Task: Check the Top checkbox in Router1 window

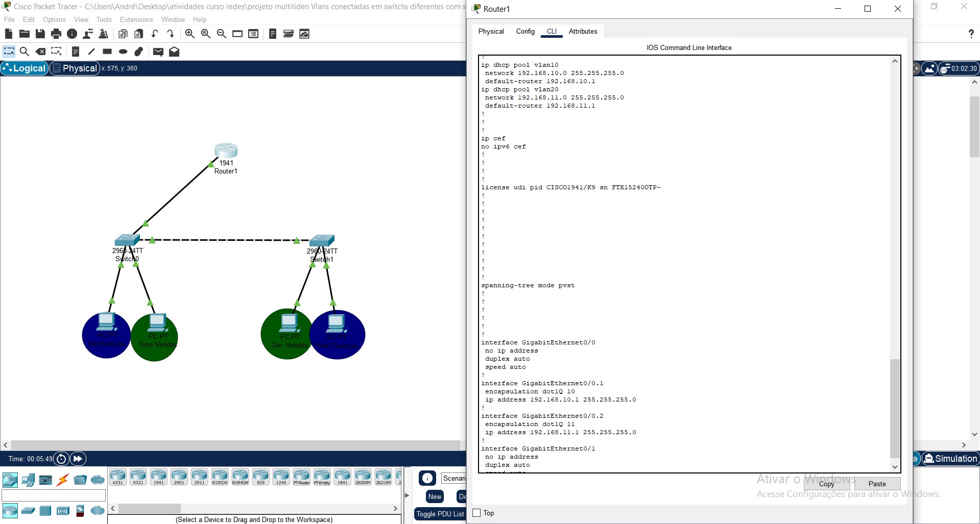Action: (x=476, y=513)
